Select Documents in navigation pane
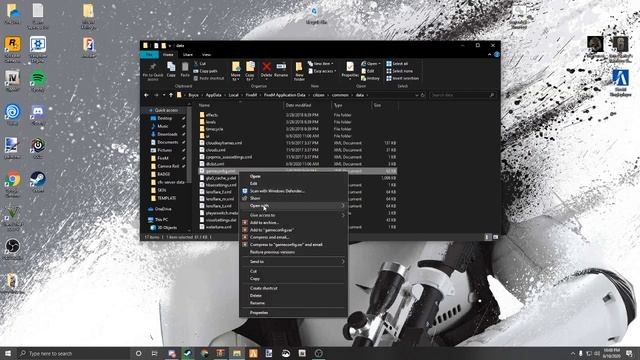Viewport: 640px width, 360px height. 167,142
